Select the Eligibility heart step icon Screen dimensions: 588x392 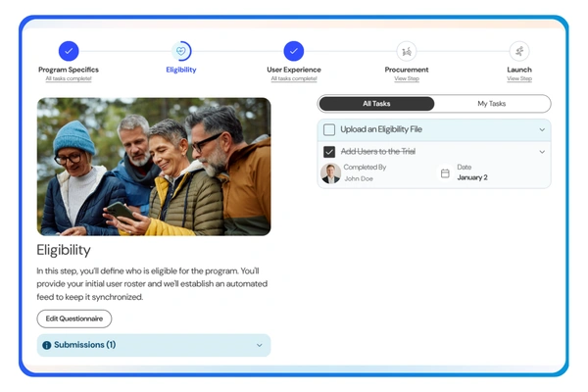coord(181,51)
